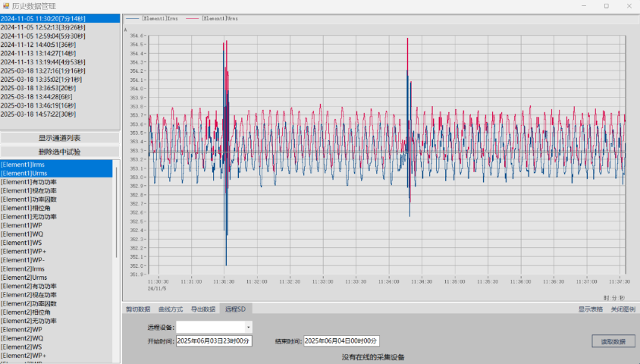Switch to the 曲线方式 tab

171,309
